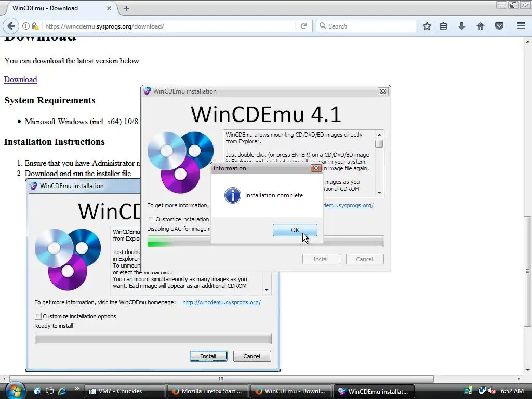The image size is (532, 399).
Task: Tick Customize installation options in the page screenshot
Action: click(x=38, y=316)
